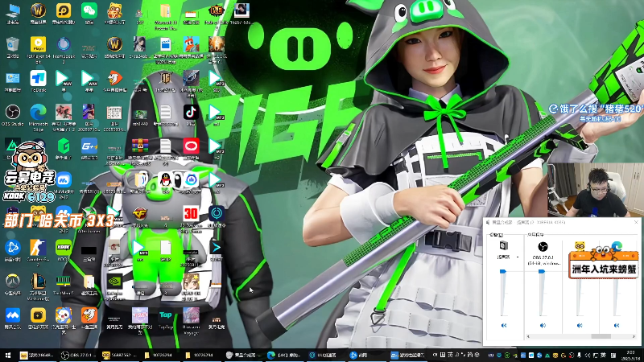Image resolution: width=644 pixels, height=362 pixels.
Task: Switch to the Edge taskbar window
Action: 284,355
